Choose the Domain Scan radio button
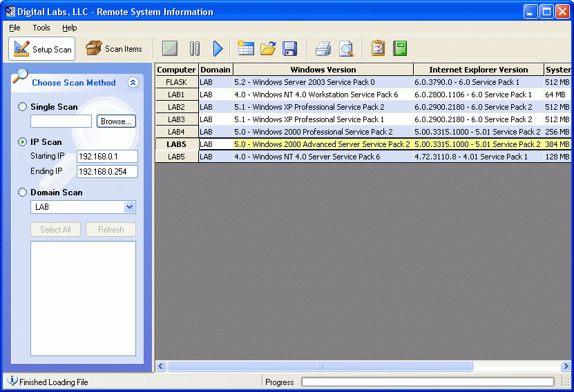This screenshot has height=392, width=574. tap(23, 193)
